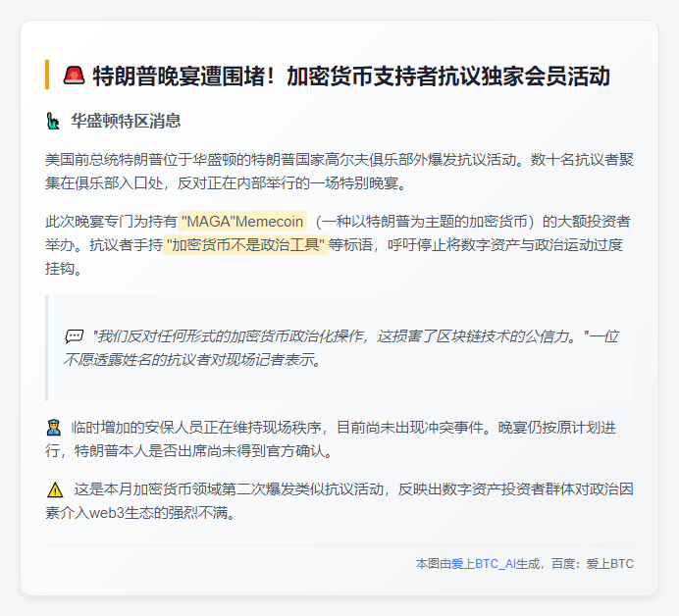The width and height of the screenshot is (679, 616).
Task: Click the speech bubble icon in quote
Action: pos(74,335)
